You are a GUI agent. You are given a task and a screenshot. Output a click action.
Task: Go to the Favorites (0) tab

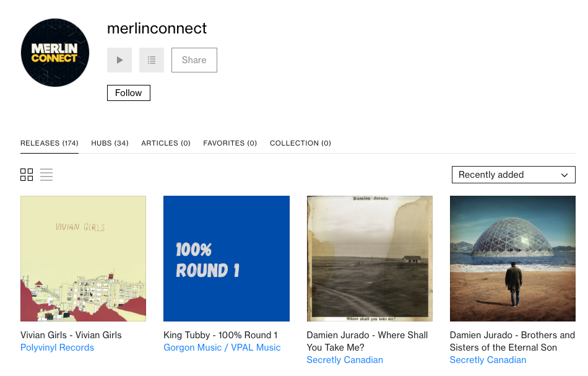click(x=230, y=143)
